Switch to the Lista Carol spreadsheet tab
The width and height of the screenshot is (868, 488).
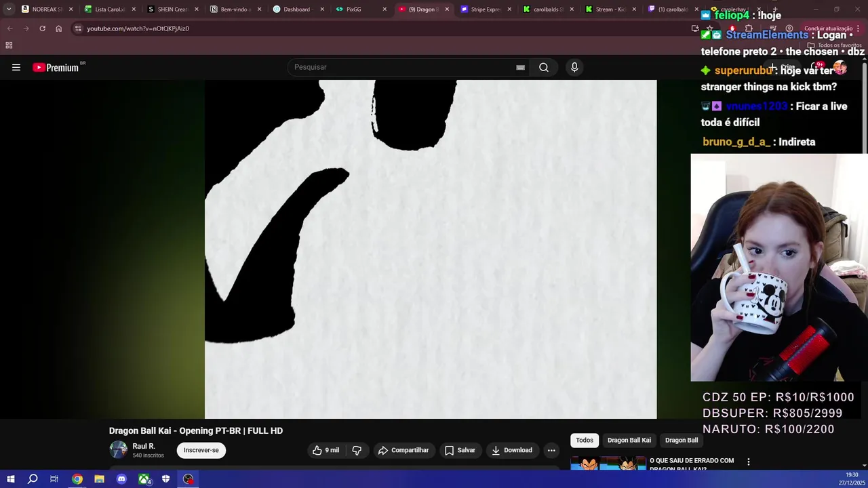coord(109,9)
